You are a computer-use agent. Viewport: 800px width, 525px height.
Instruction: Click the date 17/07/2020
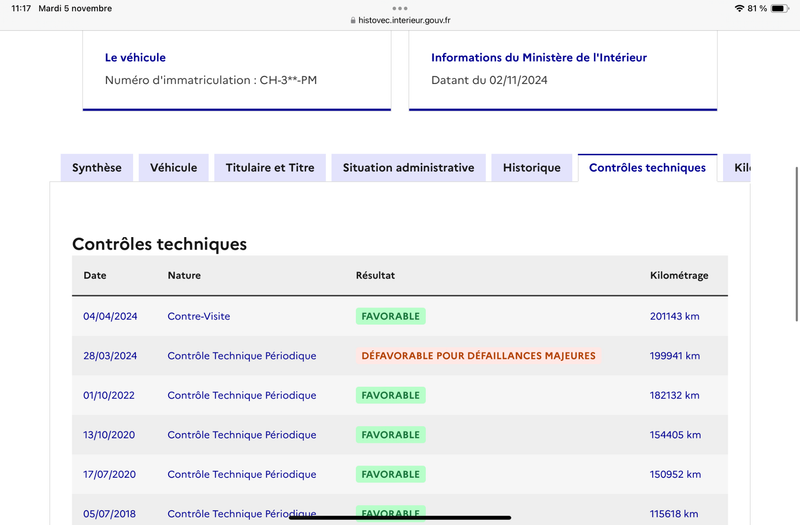[110, 474]
